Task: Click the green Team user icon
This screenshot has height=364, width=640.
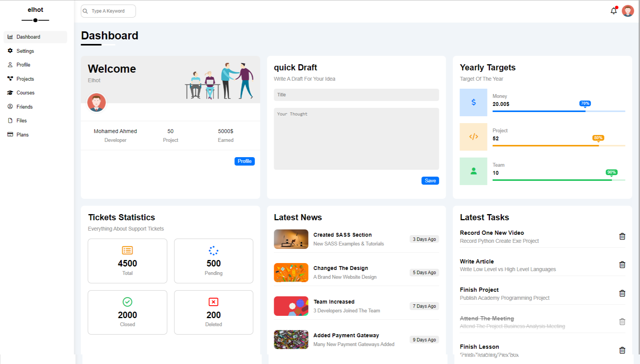Action: point(473,171)
